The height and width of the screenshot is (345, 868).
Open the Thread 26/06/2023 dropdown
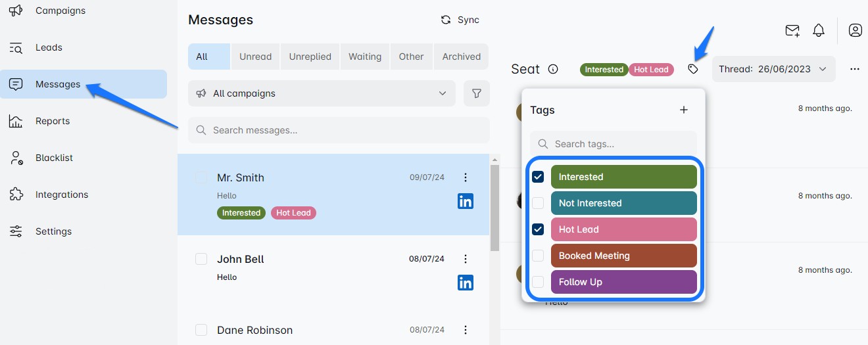tap(773, 69)
